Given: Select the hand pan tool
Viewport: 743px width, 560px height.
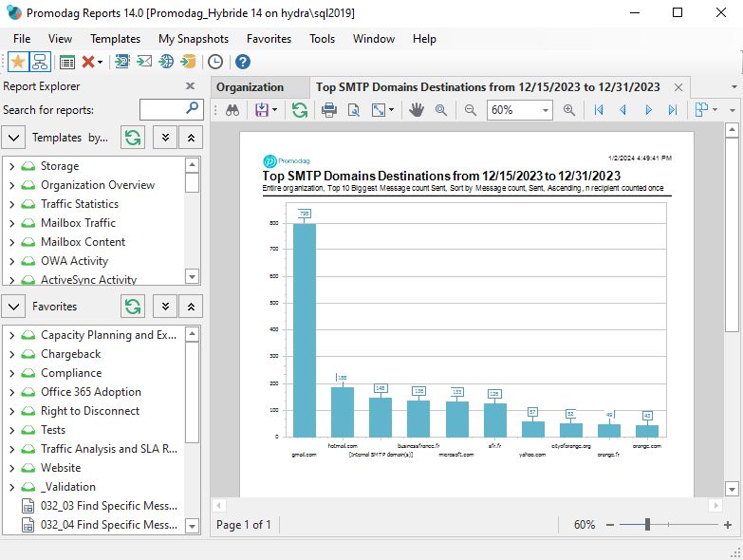Looking at the screenshot, I should pos(416,110).
